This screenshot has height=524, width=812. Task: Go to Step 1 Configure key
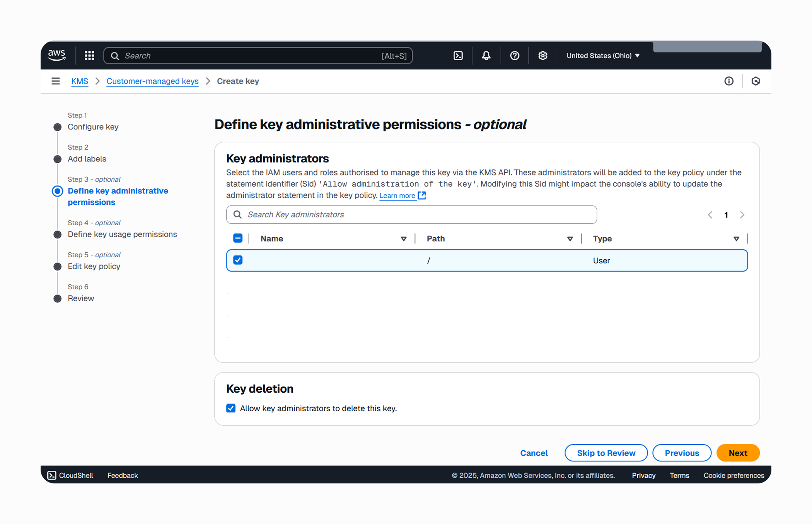tap(93, 127)
